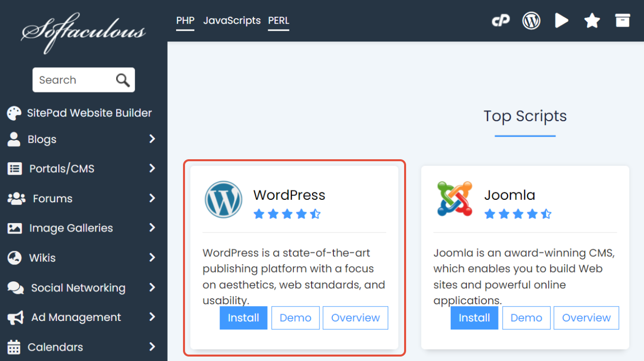Open the Wikis category label
Image resolution: width=644 pixels, height=361 pixels.
coord(42,258)
